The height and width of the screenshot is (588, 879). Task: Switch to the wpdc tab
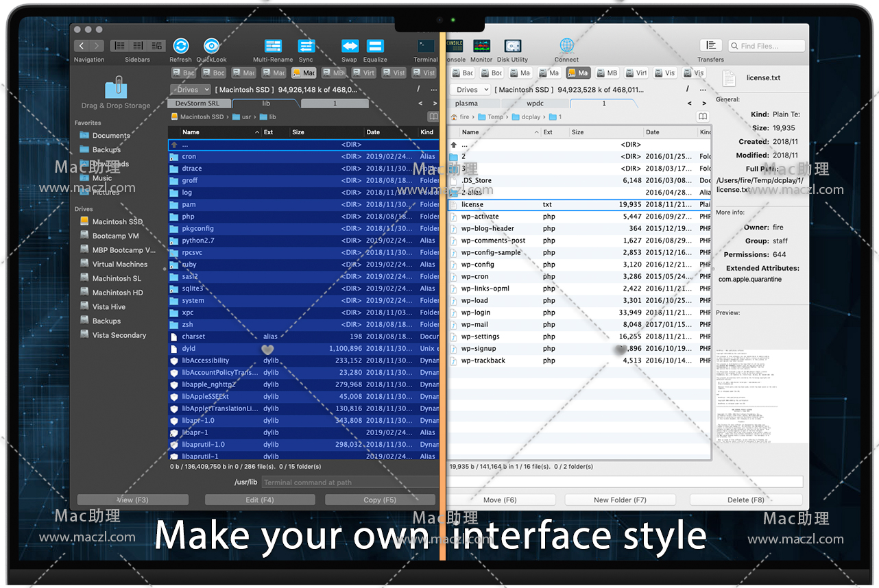click(x=535, y=103)
